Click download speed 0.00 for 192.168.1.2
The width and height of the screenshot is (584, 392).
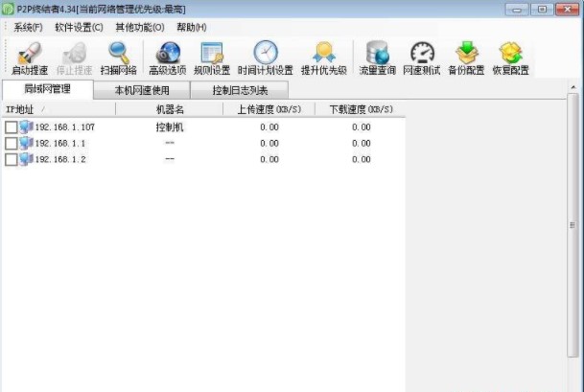[362, 159]
